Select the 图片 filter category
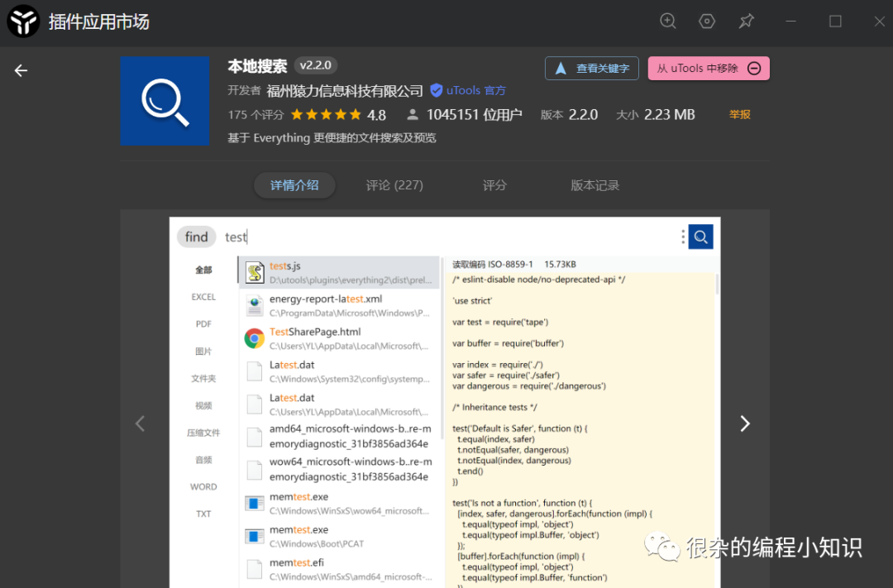The image size is (893, 588). pyautogui.click(x=203, y=351)
